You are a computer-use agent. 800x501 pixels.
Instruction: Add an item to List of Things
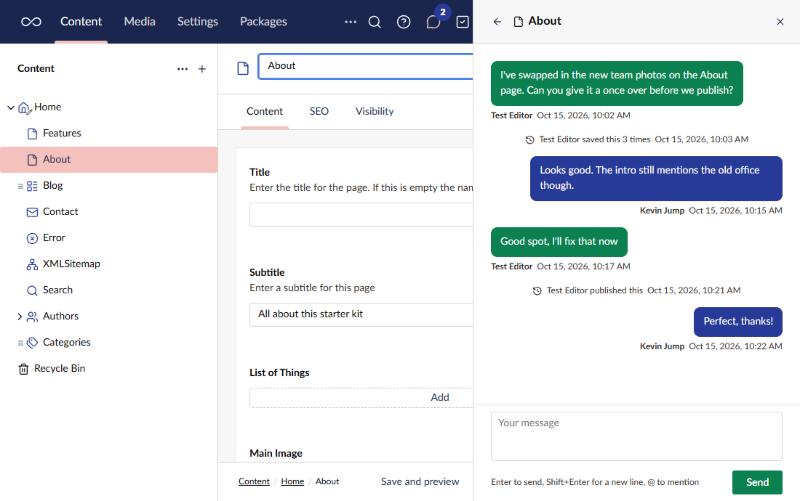coord(361,397)
